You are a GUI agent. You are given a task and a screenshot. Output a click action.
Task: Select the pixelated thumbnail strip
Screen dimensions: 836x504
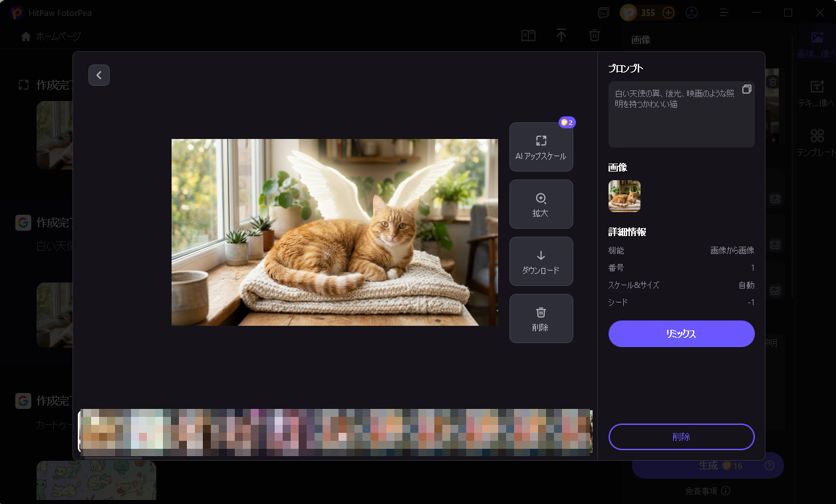pyautogui.click(x=335, y=432)
